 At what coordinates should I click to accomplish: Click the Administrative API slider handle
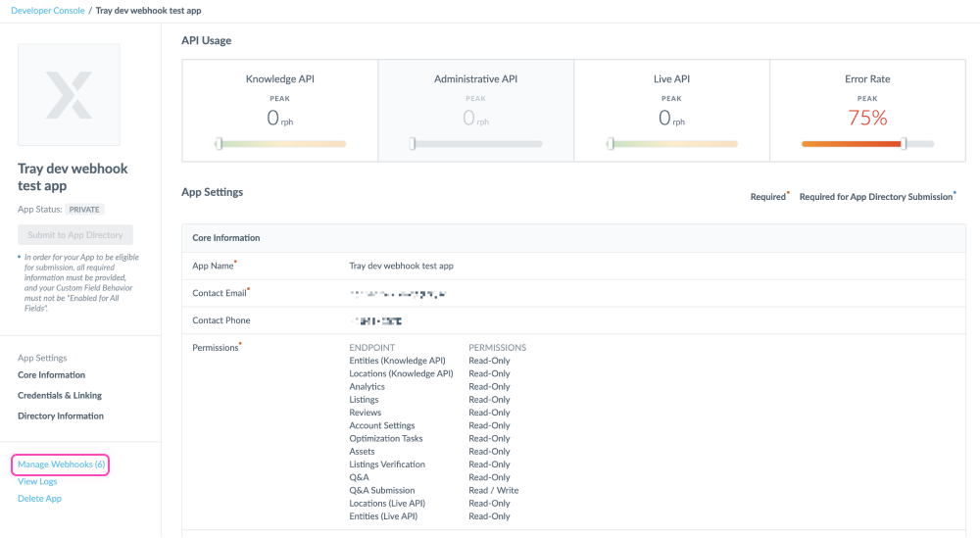pyautogui.click(x=413, y=144)
